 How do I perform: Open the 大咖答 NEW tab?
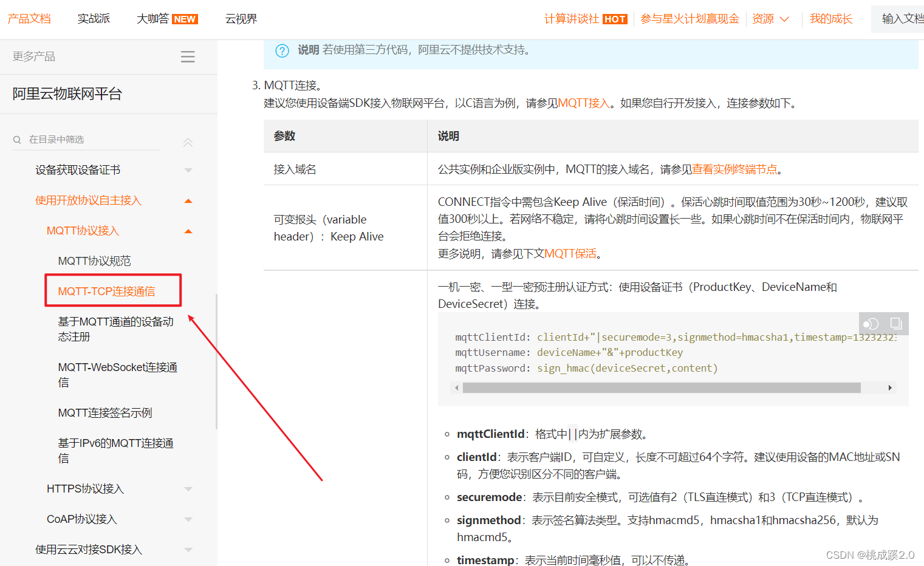point(167,19)
